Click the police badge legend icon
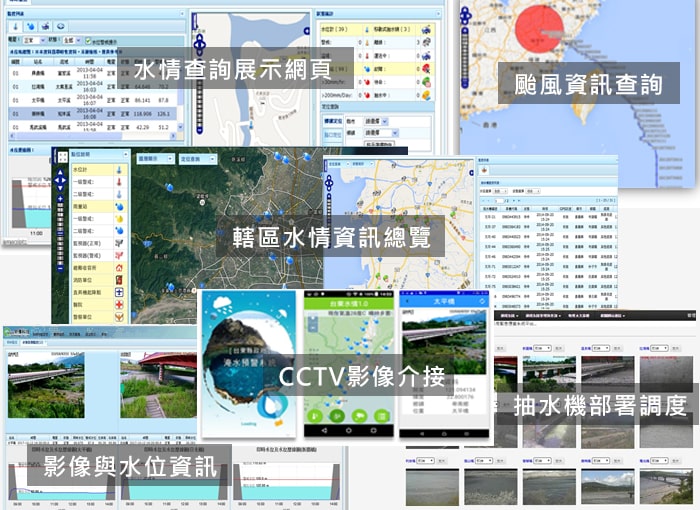 click(x=119, y=317)
